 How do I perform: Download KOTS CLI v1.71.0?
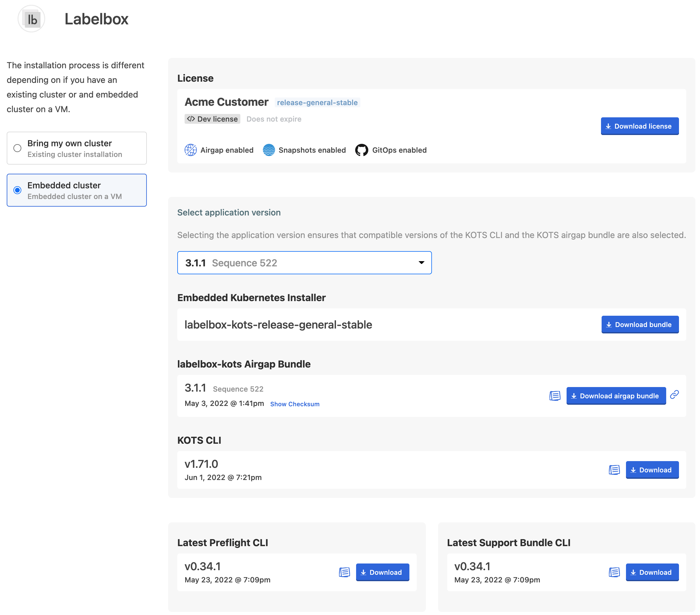click(x=652, y=470)
